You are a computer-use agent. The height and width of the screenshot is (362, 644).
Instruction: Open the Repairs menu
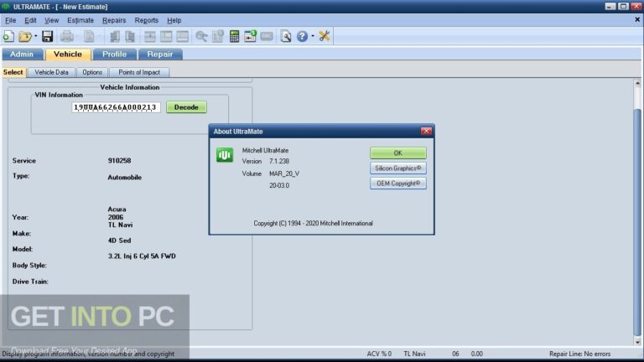click(114, 20)
